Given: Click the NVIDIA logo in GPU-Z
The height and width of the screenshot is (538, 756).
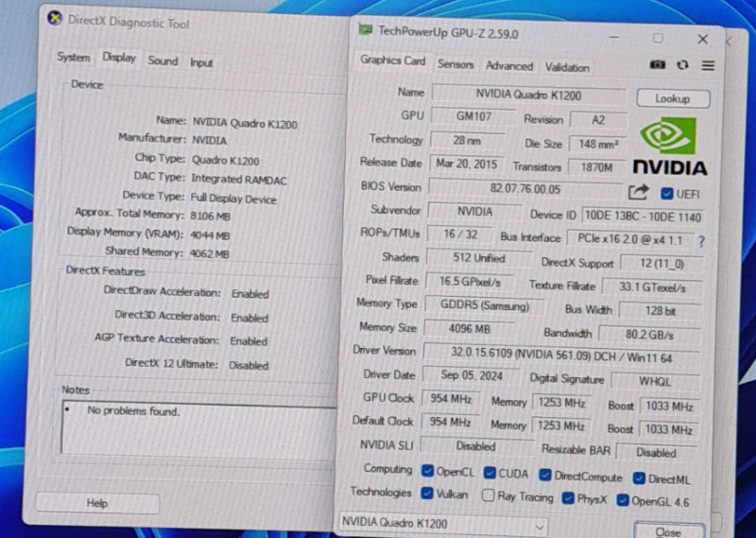Looking at the screenshot, I should pyautogui.click(x=669, y=146).
